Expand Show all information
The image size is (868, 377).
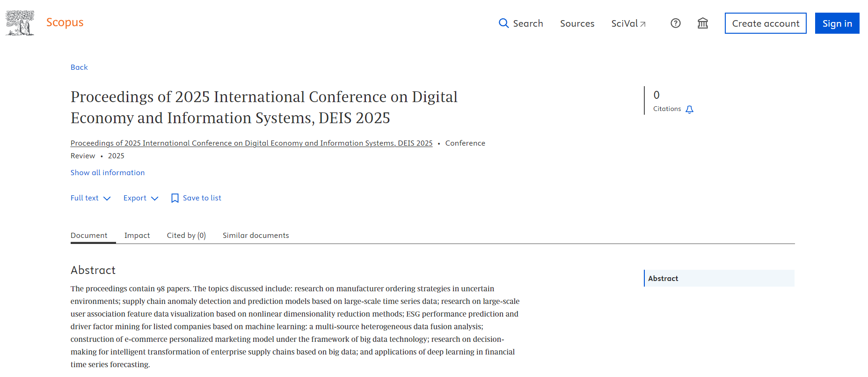pyautogui.click(x=108, y=173)
